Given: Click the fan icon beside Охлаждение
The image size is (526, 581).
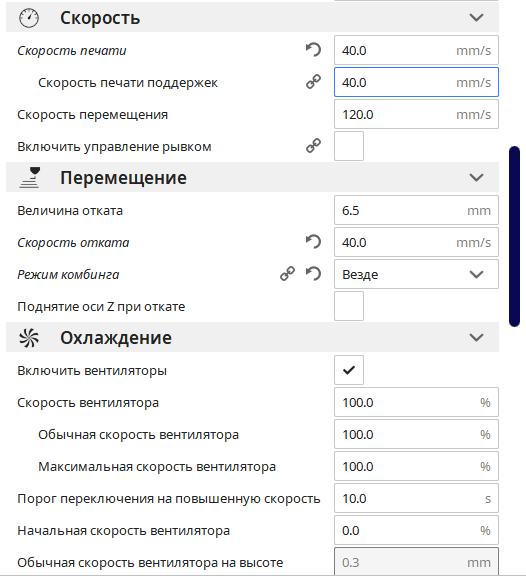Looking at the screenshot, I should tap(29, 338).
